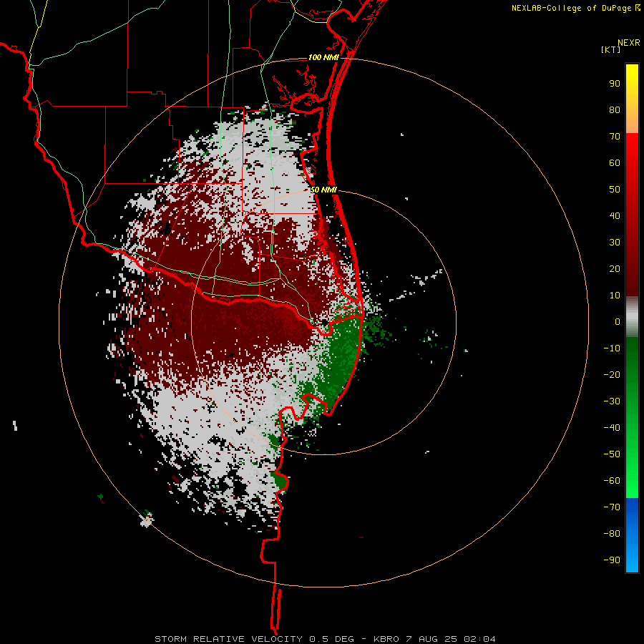This screenshot has width=644, height=644.
Task: Click the 90 value on the velocity scale
Action: tap(615, 84)
